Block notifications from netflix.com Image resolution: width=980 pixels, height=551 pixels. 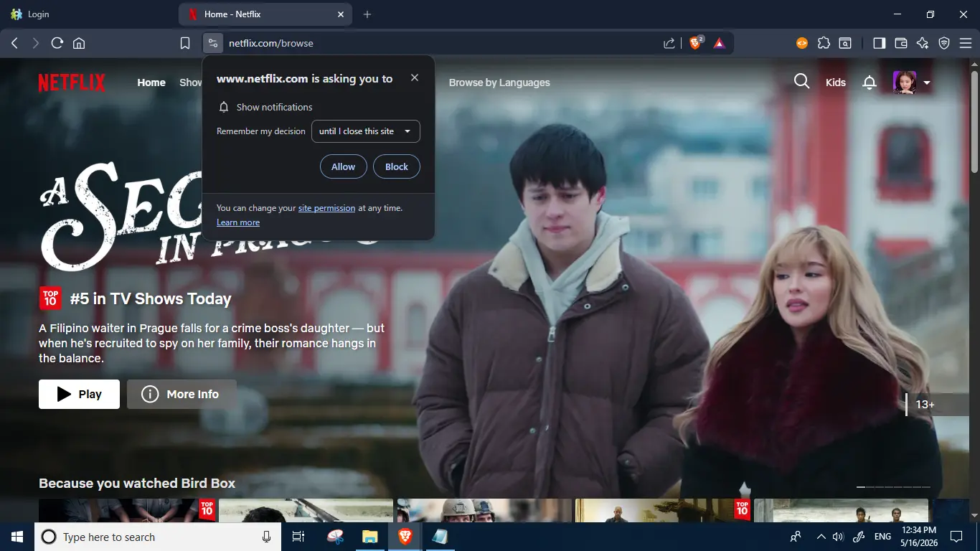(397, 166)
